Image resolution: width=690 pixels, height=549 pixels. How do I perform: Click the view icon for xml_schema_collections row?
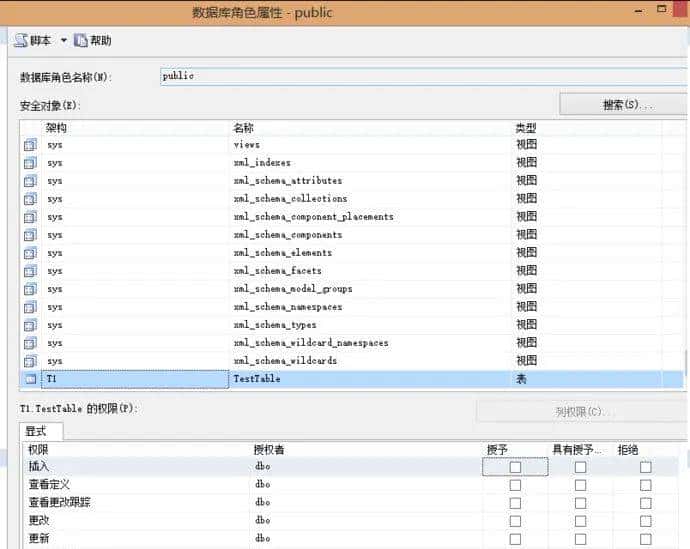point(30,199)
